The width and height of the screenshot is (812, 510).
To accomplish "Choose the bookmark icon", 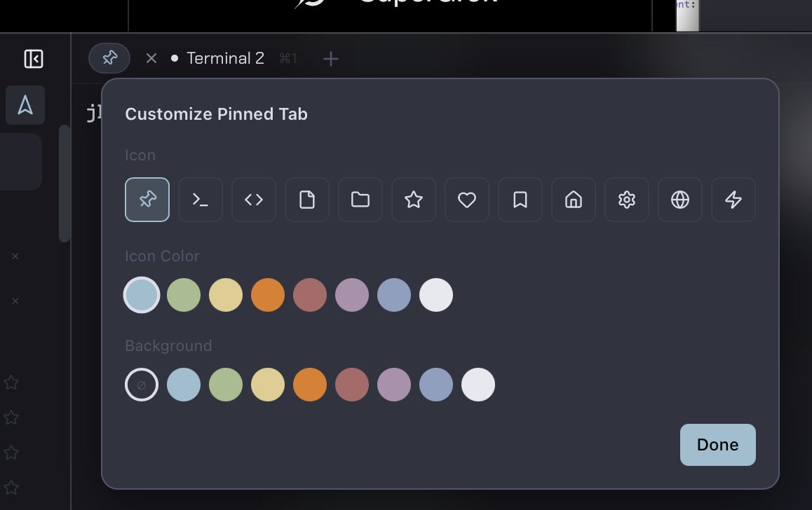I will tap(520, 200).
